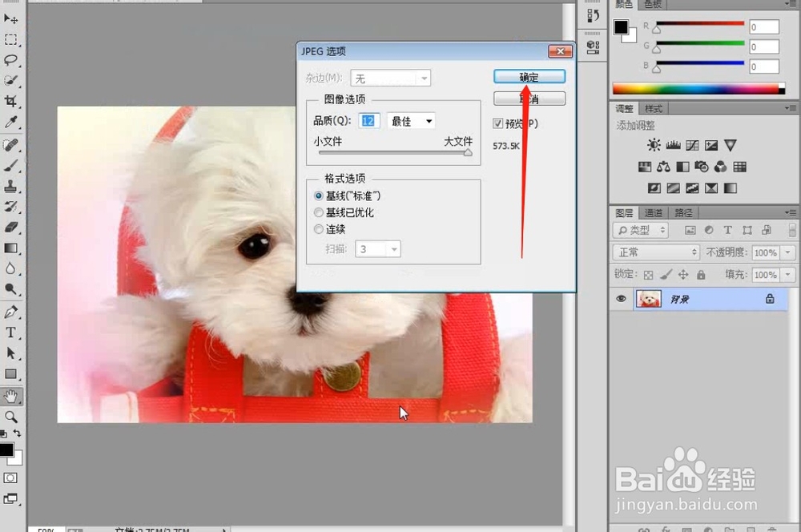Choose Baseline Optimized format option

[344, 212]
